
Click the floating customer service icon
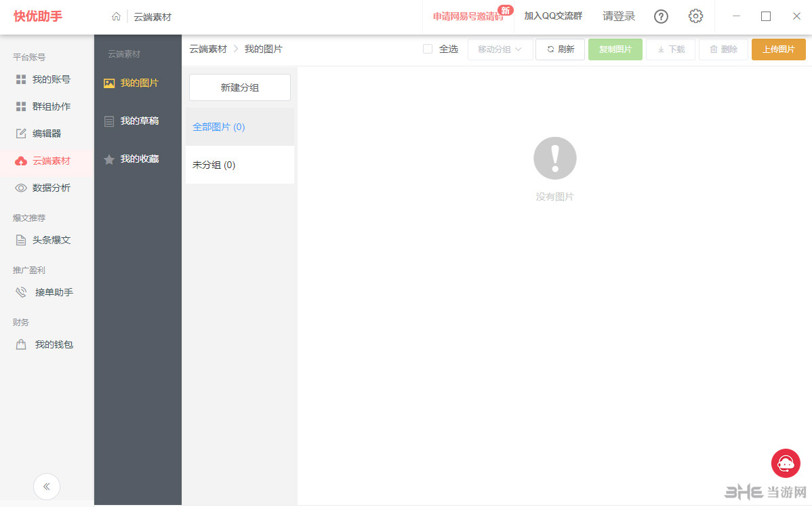pos(786,463)
